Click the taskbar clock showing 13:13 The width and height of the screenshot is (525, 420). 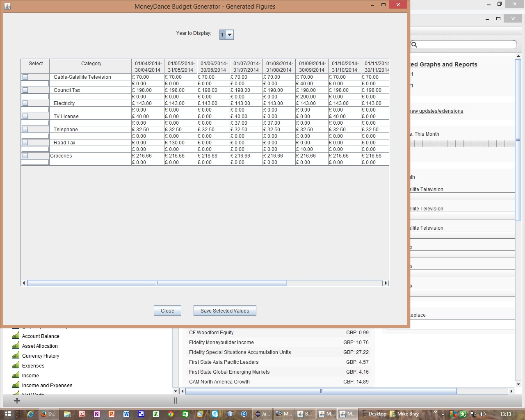(x=506, y=414)
